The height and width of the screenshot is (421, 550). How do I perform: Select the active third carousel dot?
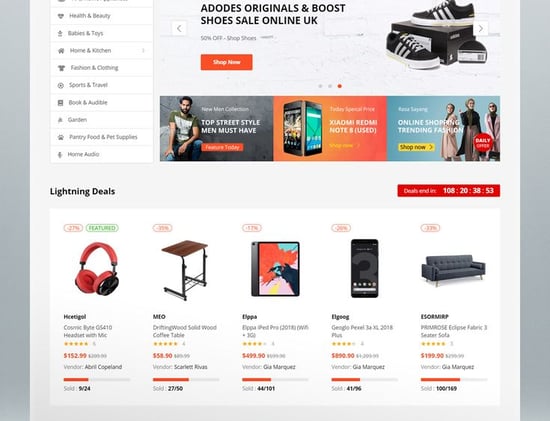pyautogui.click(x=340, y=86)
